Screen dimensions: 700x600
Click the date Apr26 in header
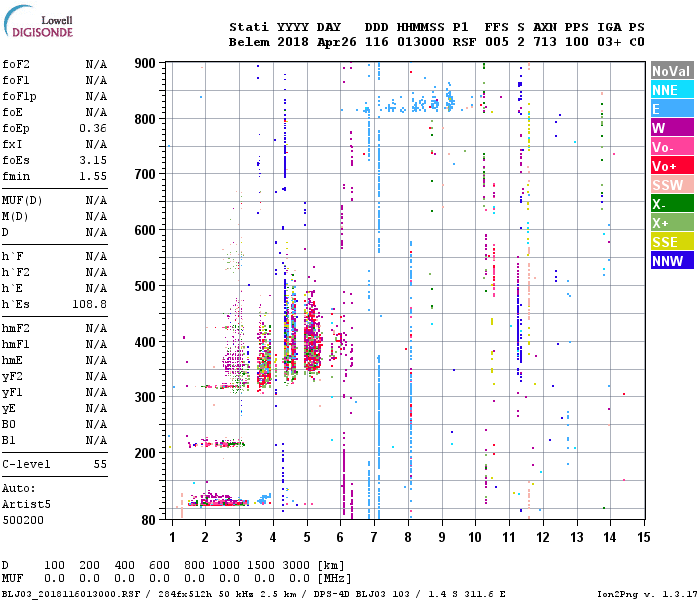[x=337, y=42]
